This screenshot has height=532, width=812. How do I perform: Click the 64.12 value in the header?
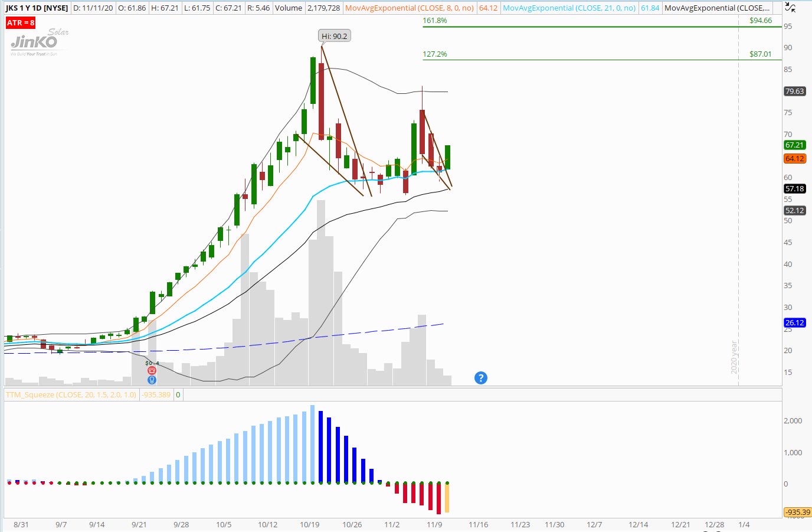tap(488, 8)
